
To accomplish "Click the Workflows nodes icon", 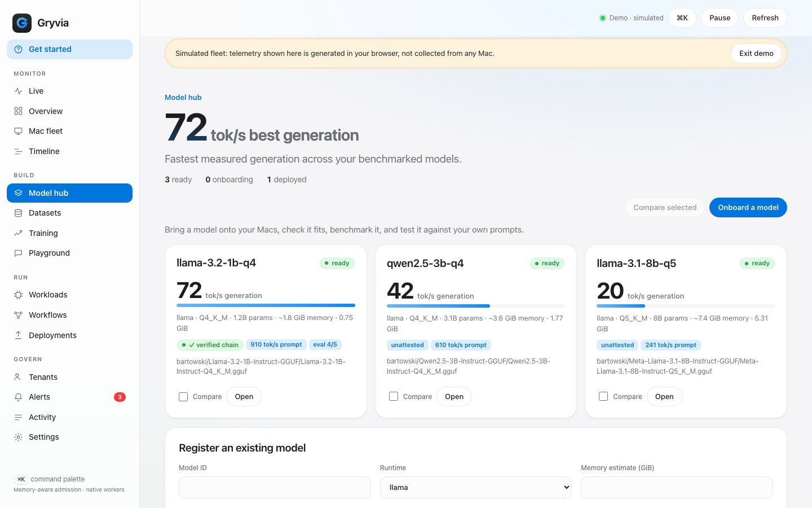I will (x=18, y=315).
